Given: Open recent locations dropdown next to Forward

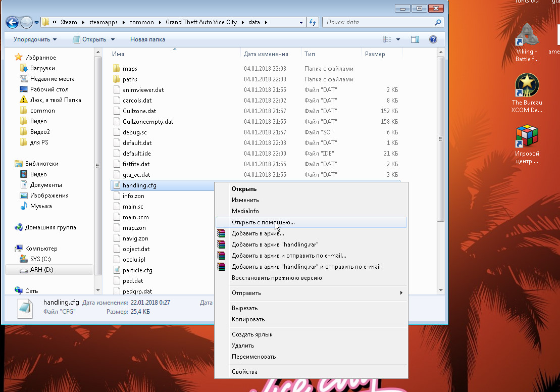Looking at the screenshot, I should point(36,23).
